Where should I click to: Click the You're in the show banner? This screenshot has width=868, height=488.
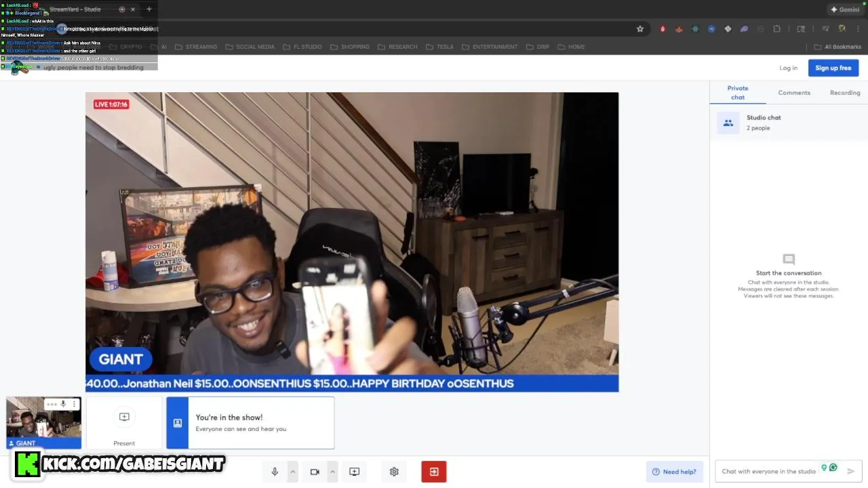pos(250,423)
